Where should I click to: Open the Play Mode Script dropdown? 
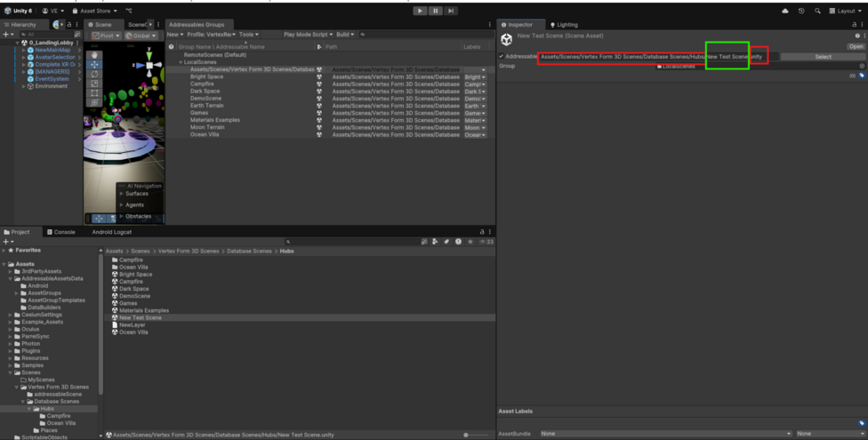coord(307,35)
